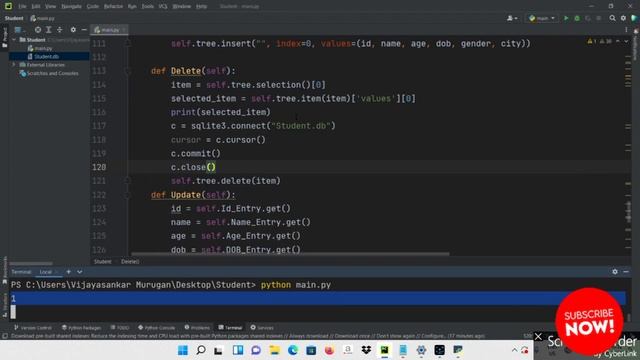
Task: Open Windows taskbar search
Action: coord(201,350)
